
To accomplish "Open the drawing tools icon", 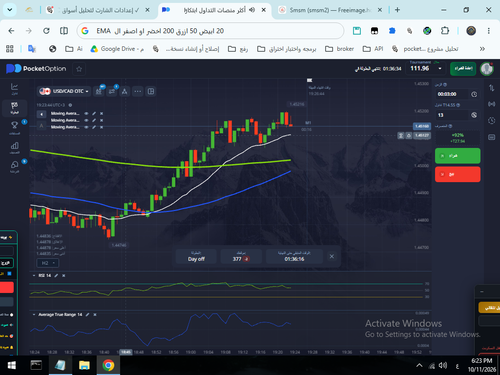I will click(125, 91).
